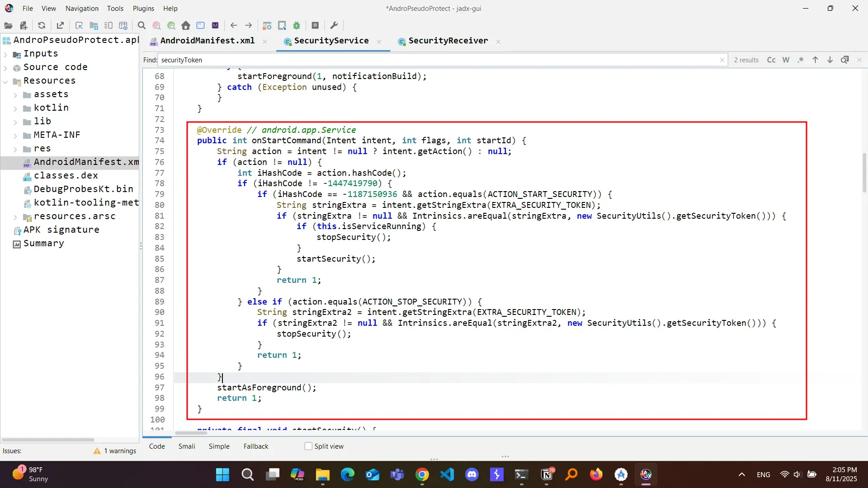Collapse the Resources tree node

[5, 81]
